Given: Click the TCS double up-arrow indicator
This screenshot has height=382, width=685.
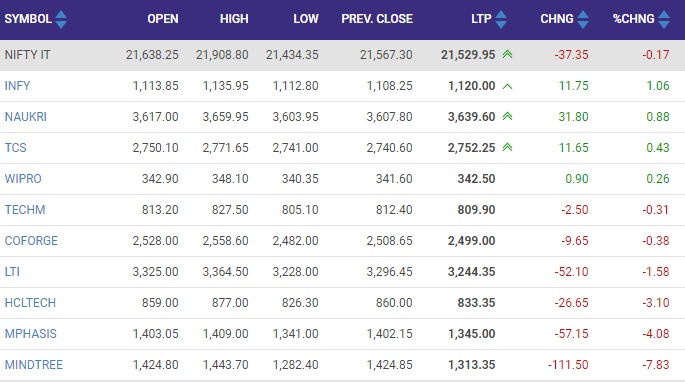Looking at the screenshot, I should [x=507, y=148].
